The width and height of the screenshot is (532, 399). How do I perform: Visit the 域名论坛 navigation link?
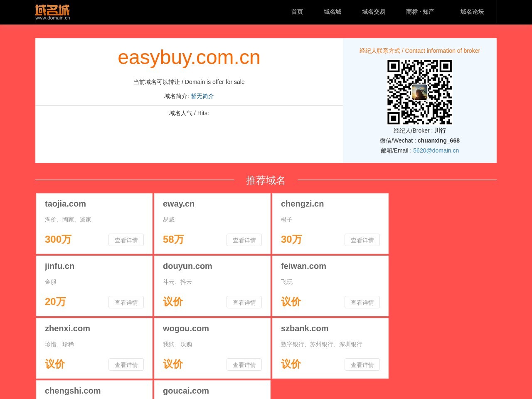click(472, 12)
